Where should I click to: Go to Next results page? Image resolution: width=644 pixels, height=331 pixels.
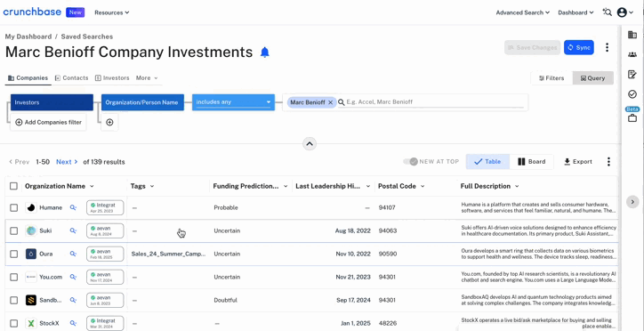67,162
